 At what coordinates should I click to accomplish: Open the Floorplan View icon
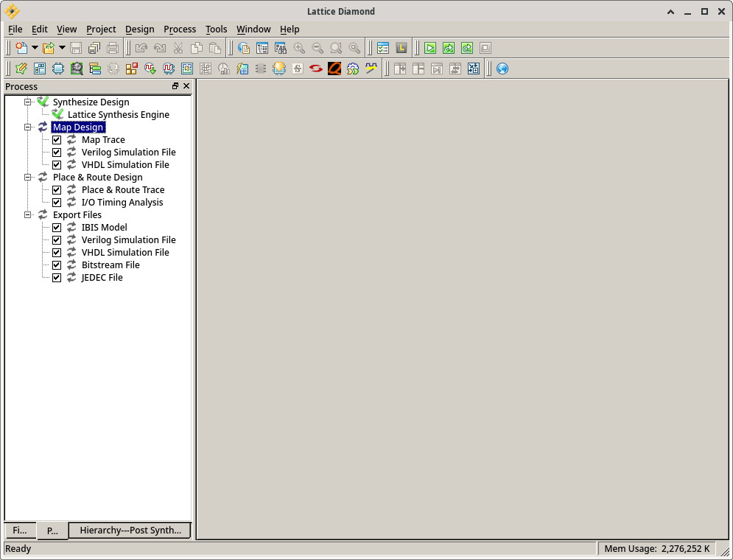(187, 69)
